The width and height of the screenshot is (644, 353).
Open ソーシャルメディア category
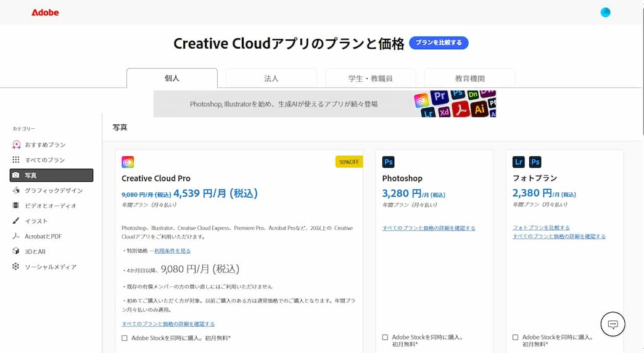point(51,267)
